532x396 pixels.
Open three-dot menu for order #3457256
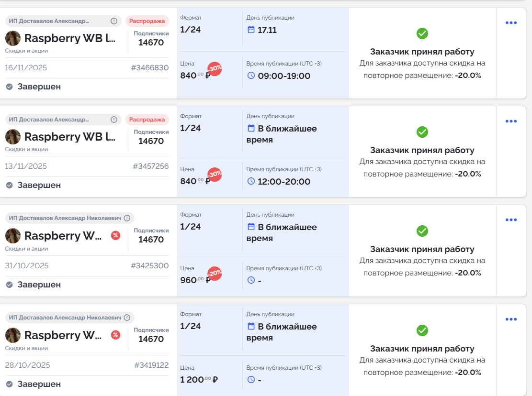pos(511,121)
